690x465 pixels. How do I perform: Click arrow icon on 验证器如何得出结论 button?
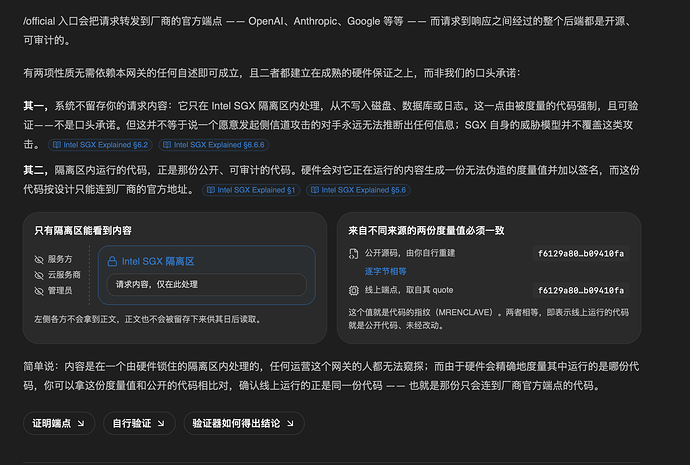[290, 424]
